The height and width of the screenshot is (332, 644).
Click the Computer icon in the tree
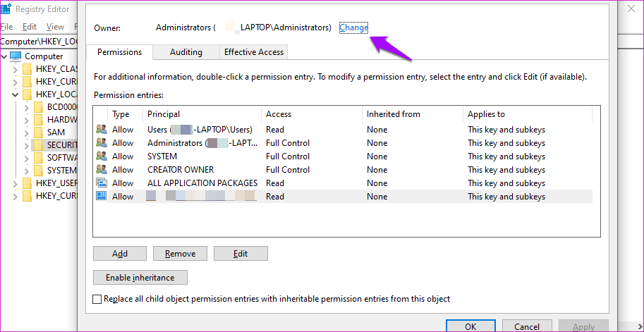pos(16,56)
